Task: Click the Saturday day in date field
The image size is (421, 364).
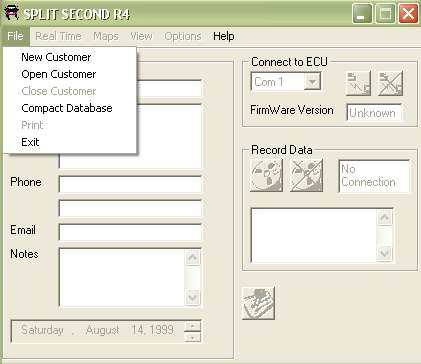Action: pos(42,330)
